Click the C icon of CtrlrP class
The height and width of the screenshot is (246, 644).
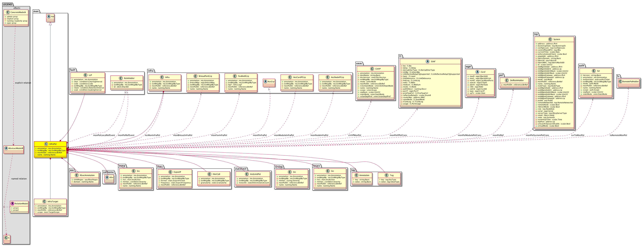coord(372,69)
